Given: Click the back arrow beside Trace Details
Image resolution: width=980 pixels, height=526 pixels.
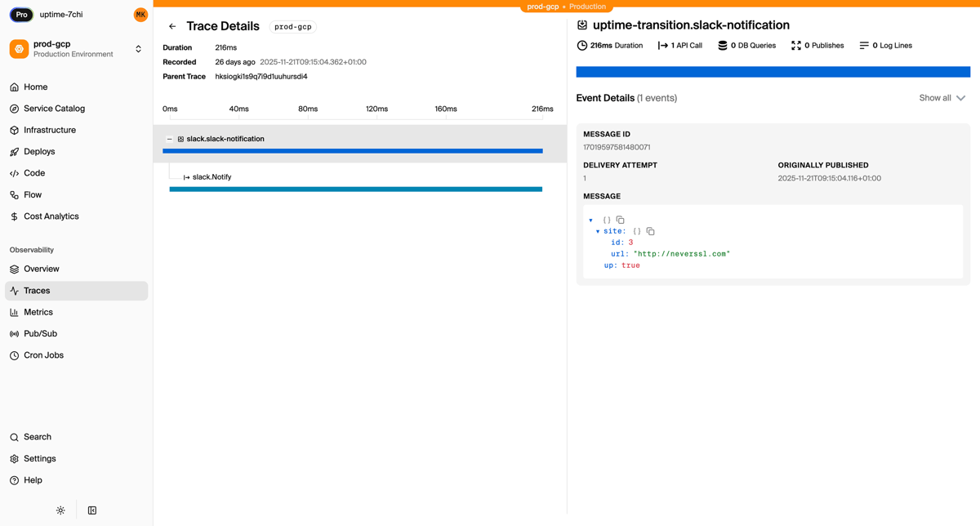Looking at the screenshot, I should [172, 26].
